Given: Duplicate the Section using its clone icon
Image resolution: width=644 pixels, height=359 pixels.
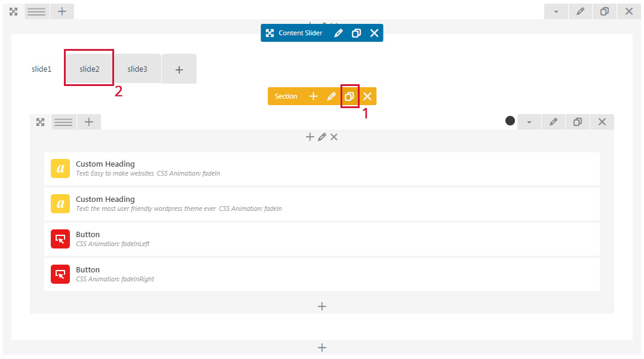Looking at the screenshot, I should [349, 96].
